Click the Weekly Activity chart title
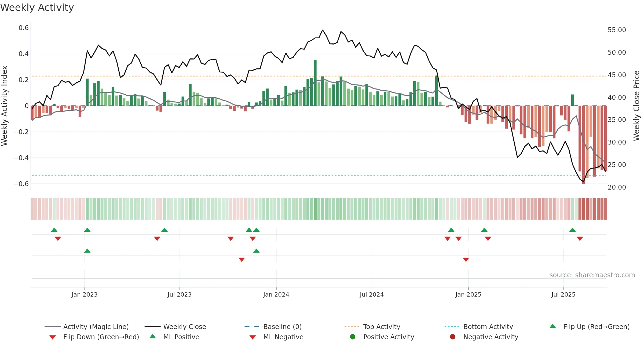Screen dimensions: 644x362 [37, 8]
